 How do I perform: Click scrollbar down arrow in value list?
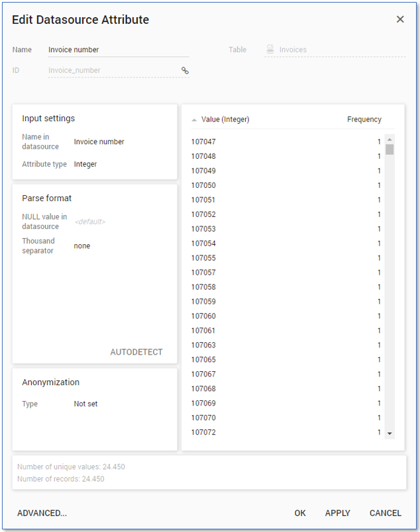click(x=390, y=433)
